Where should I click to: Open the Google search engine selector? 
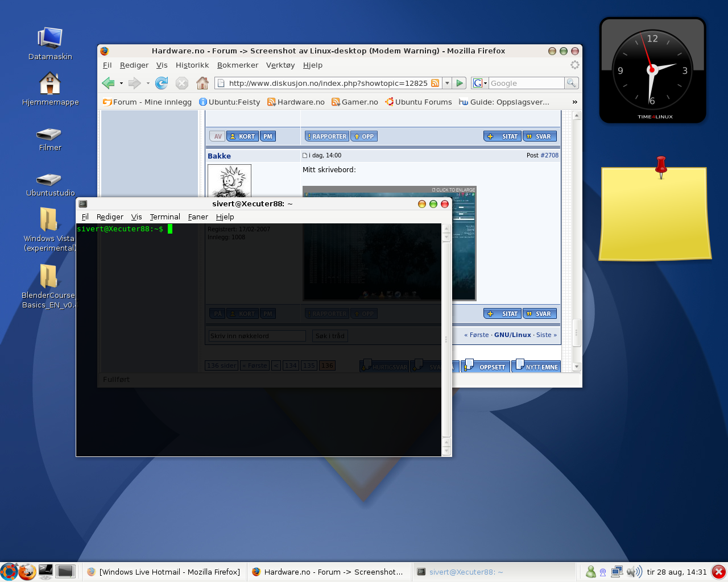(x=480, y=83)
